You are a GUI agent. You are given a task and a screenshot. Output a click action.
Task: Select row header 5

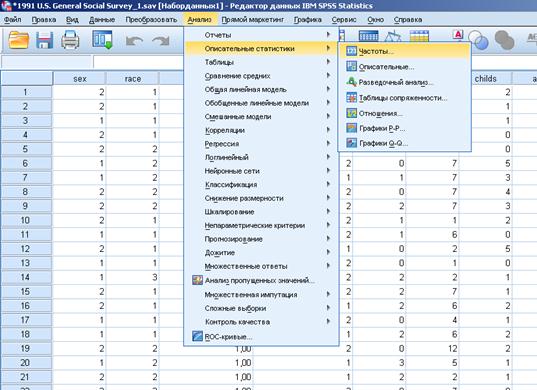(x=26, y=149)
